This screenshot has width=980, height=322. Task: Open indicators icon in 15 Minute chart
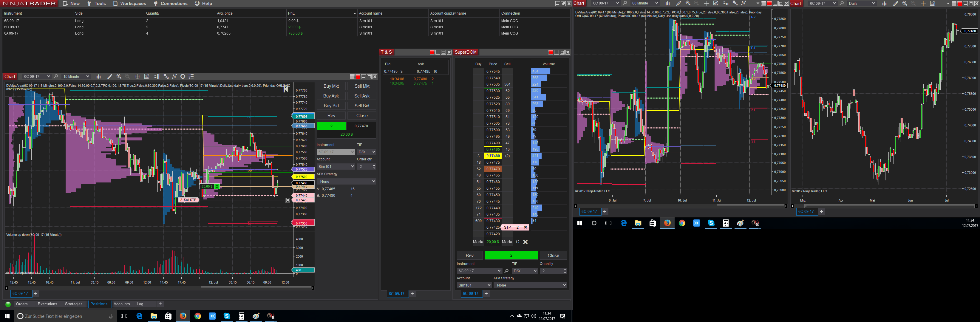[x=166, y=76]
